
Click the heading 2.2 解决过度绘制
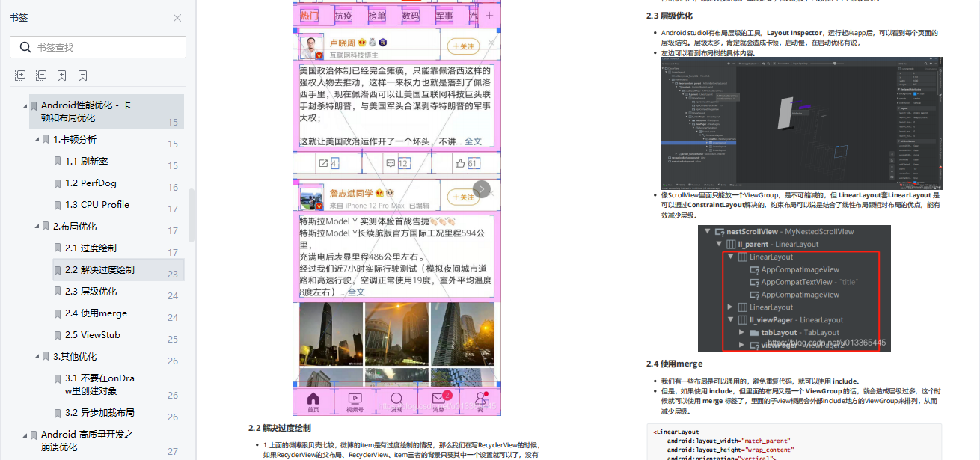coord(280,429)
